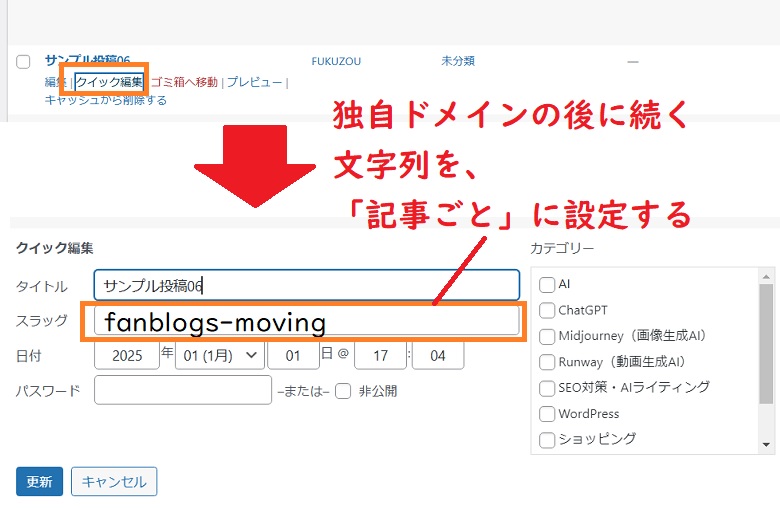Click the minute field 04
This screenshot has width=780, height=508.
438,355
